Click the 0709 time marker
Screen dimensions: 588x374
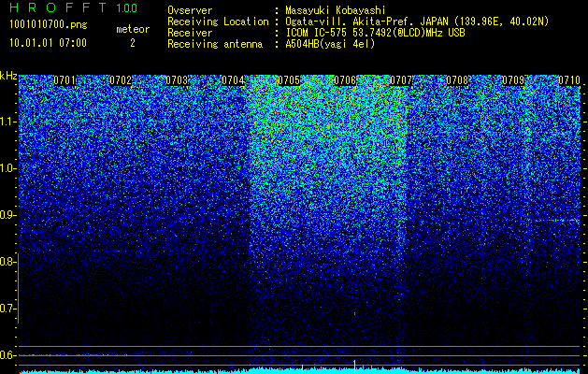click(x=513, y=80)
